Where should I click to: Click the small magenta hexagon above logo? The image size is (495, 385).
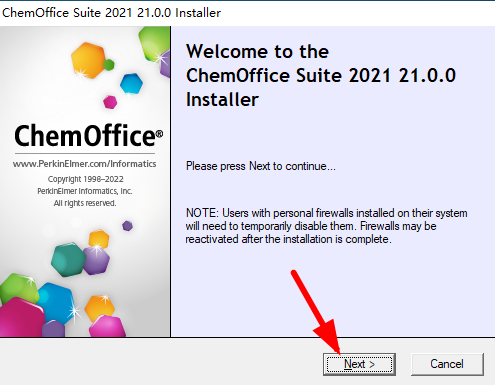coord(110,102)
